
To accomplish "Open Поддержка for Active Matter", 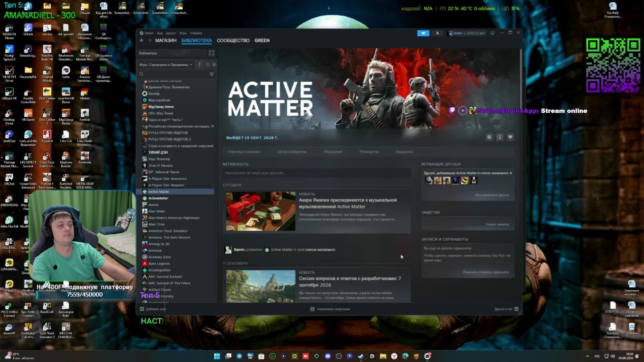I will point(404,152).
